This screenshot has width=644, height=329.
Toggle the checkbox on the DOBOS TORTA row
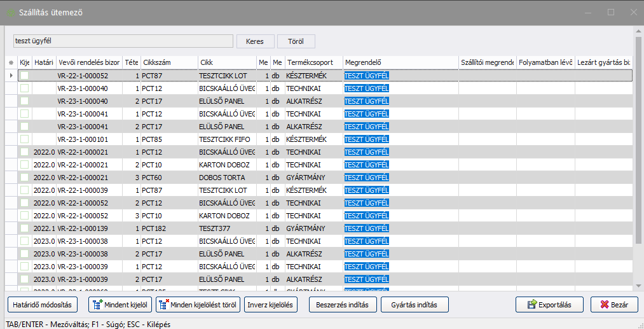pos(25,178)
